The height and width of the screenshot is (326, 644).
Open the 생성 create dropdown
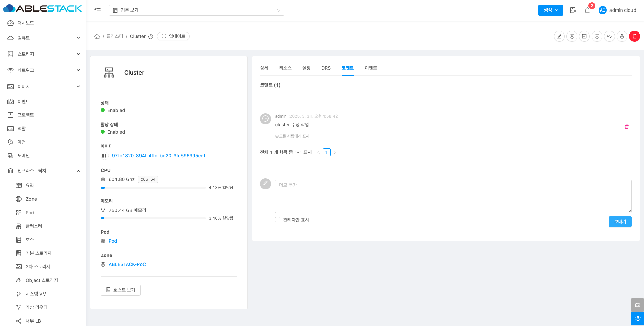pyautogui.click(x=551, y=10)
